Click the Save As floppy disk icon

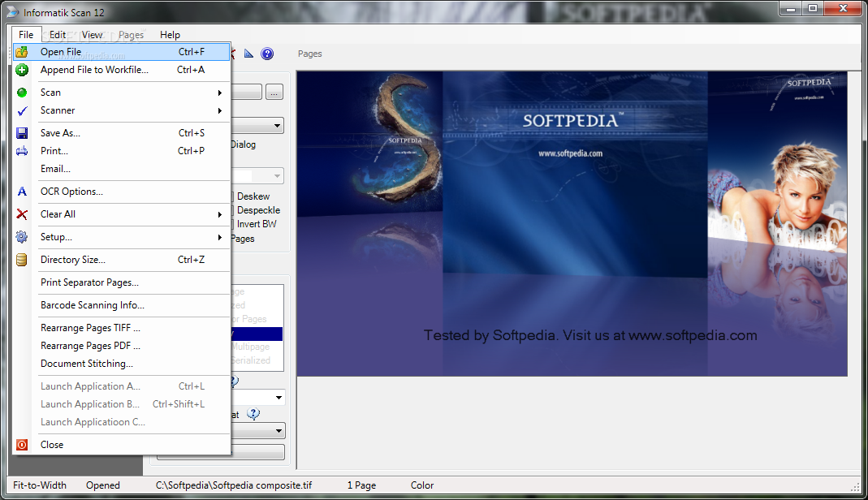22,133
